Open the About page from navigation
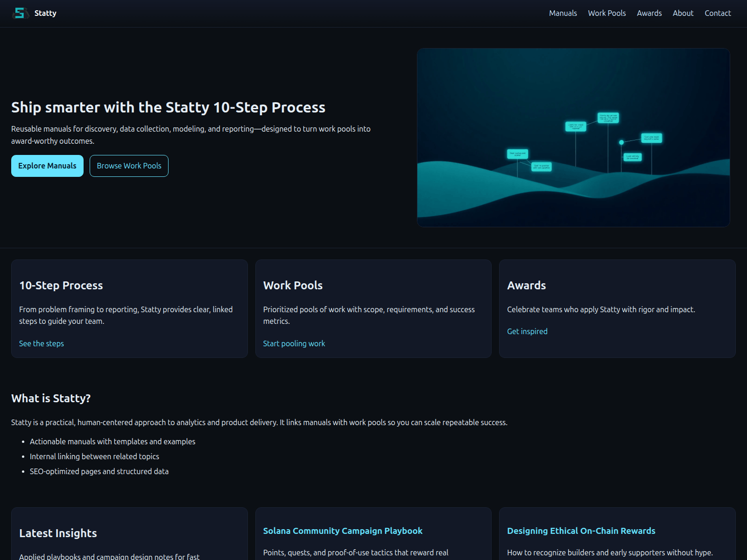747x560 pixels. click(x=683, y=13)
